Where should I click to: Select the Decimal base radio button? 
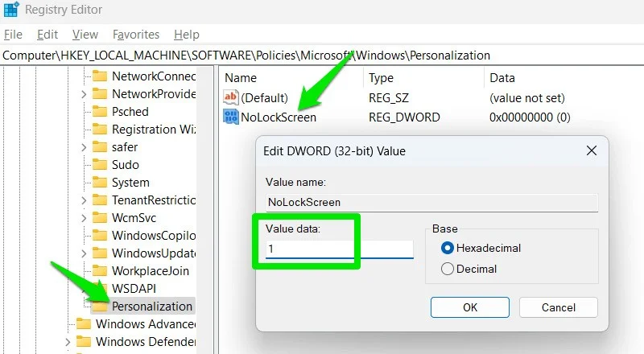(x=448, y=270)
